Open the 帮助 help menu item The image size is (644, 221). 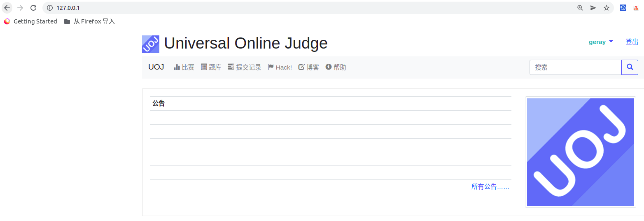tap(336, 67)
